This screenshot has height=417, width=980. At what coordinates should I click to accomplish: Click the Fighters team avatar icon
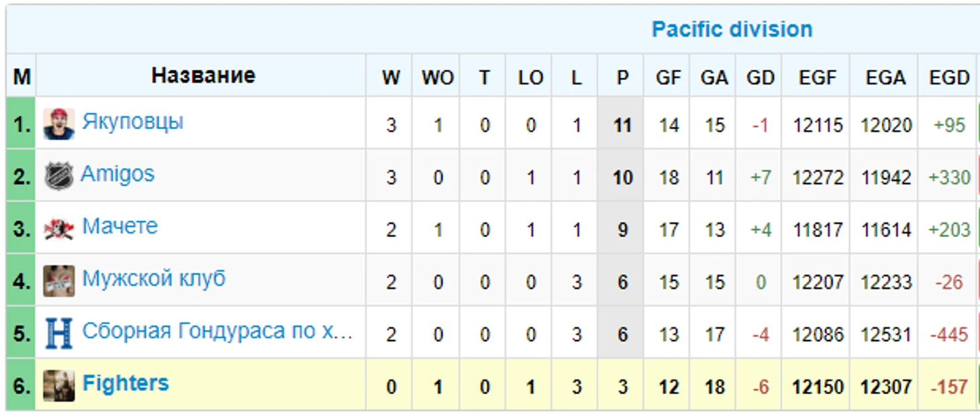(58, 385)
